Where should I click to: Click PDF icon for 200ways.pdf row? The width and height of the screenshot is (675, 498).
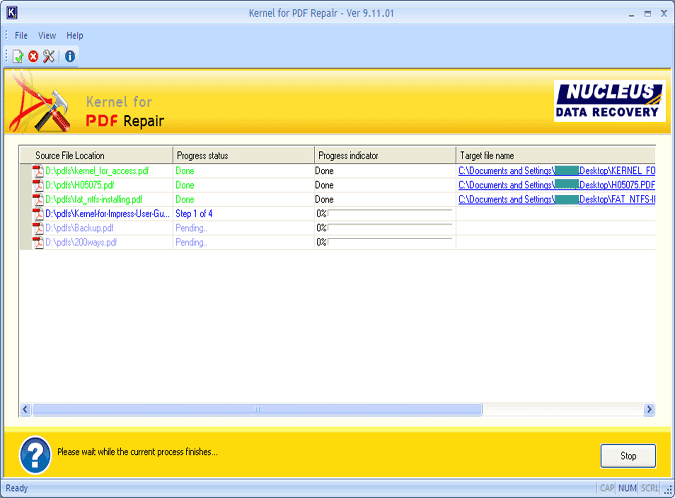tap(38, 242)
